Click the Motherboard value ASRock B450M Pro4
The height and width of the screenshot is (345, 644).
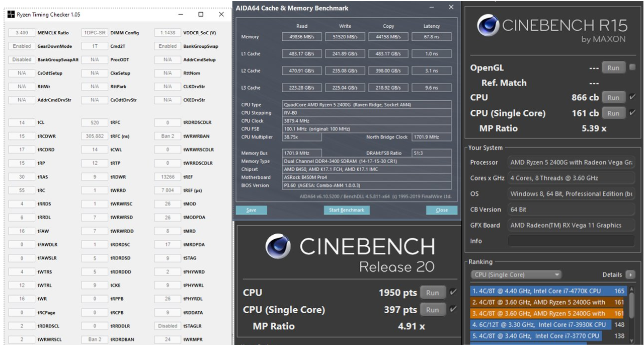(x=367, y=177)
